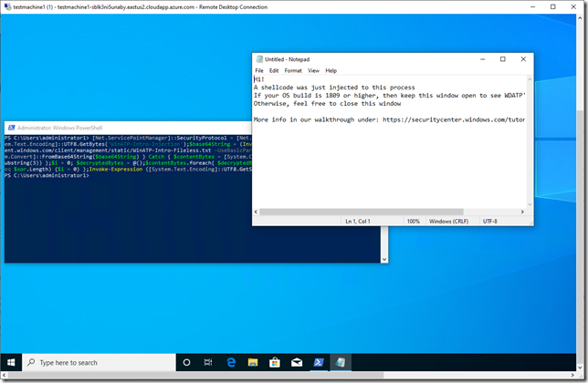
Task: Click the 'A shellcode was just injected' line
Action: click(x=334, y=88)
